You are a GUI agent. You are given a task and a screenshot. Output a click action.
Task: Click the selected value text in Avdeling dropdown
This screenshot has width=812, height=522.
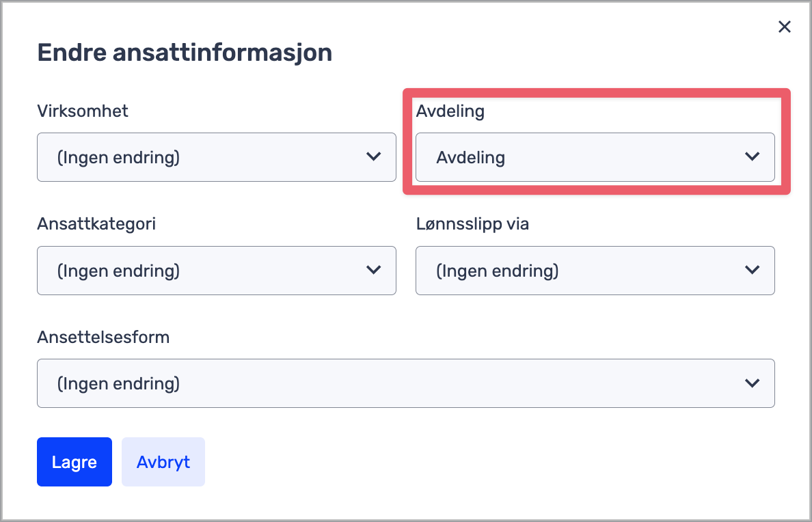tap(471, 158)
